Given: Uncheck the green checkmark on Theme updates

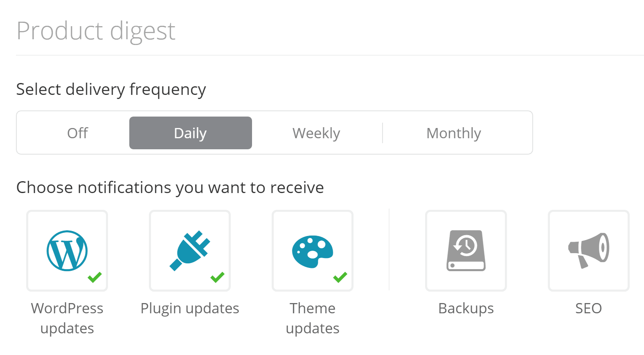Looking at the screenshot, I should 340,277.
